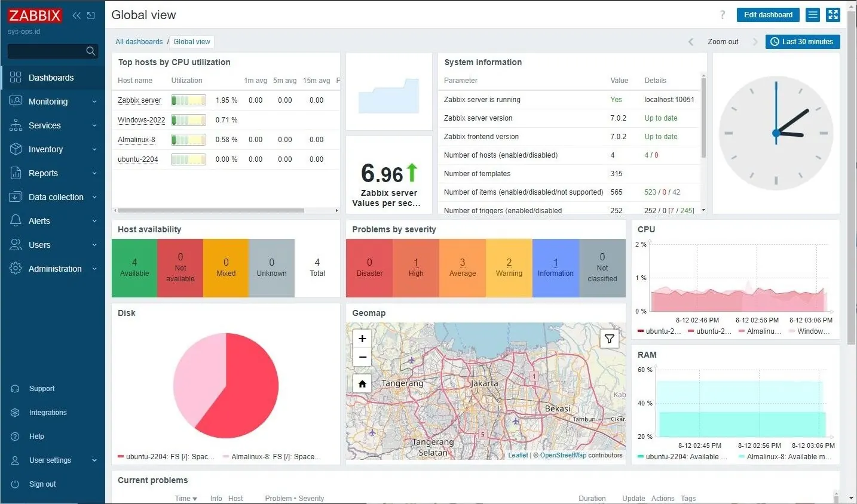Click the Alerts bell icon
The height and width of the screenshot is (504, 857).
[16, 220]
